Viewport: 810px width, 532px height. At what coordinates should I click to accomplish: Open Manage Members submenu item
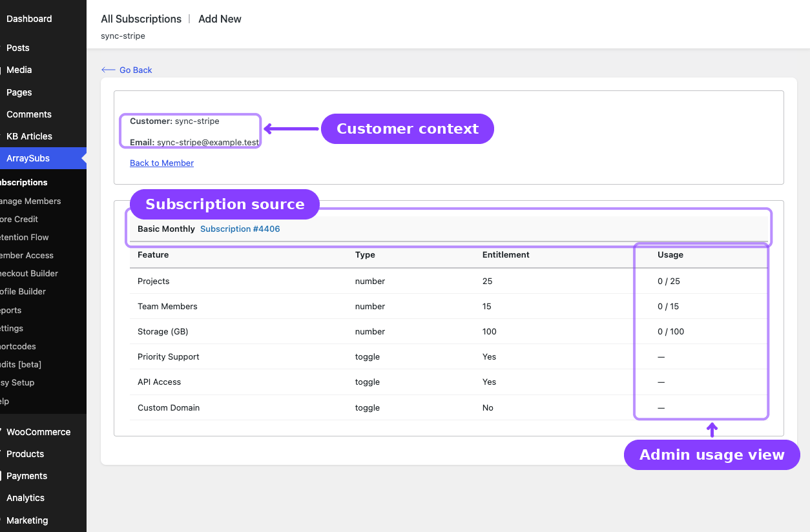pos(30,201)
